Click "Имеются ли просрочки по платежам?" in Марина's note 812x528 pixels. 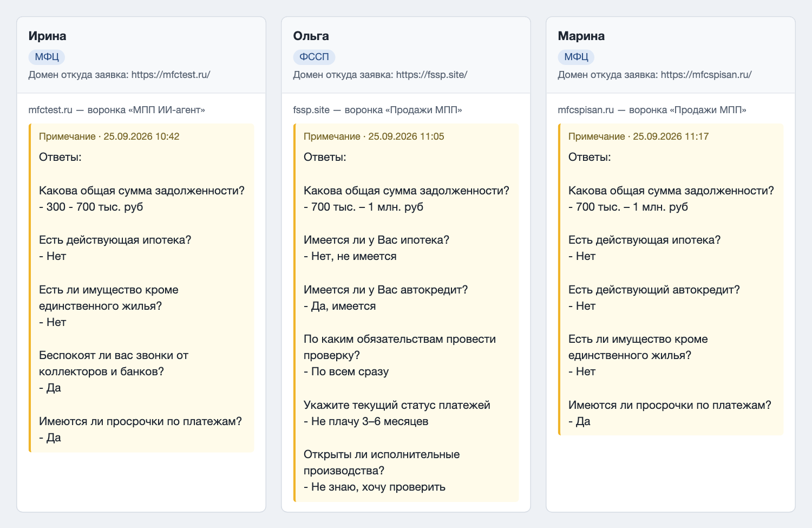(x=670, y=405)
